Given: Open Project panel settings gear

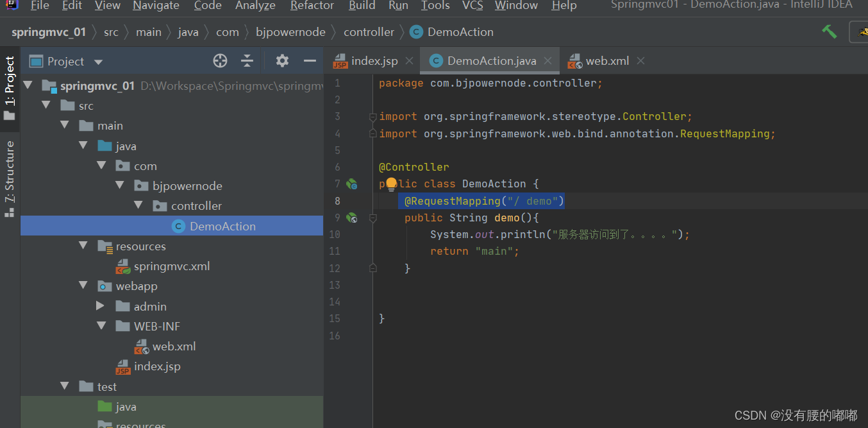Looking at the screenshot, I should [282, 61].
